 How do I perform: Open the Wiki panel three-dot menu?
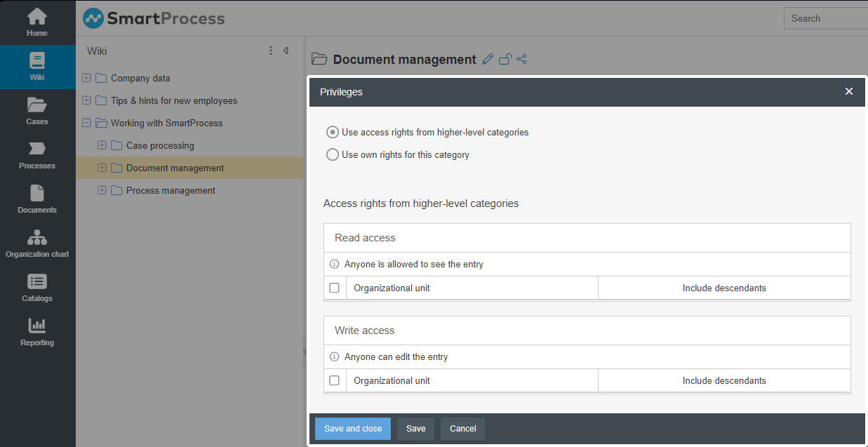(x=271, y=51)
